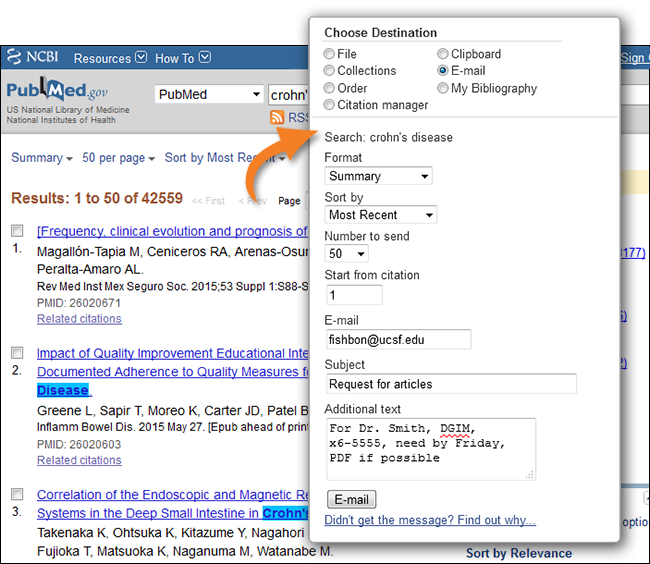Viewport: 650px width, 564px height.
Task: Click Results: 1 to 50 of 42559
Action: pos(97,198)
